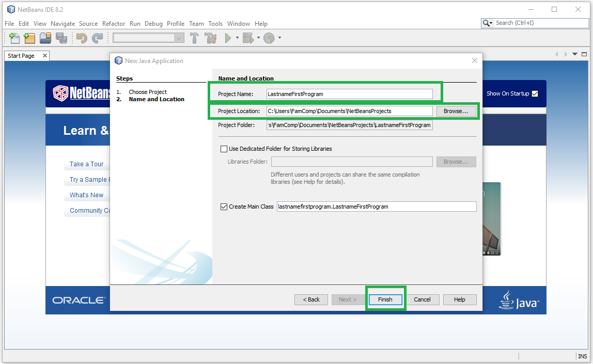Click the search magnifier icon
The height and width of the screenshot is (364, 593).
click(486, 23)
